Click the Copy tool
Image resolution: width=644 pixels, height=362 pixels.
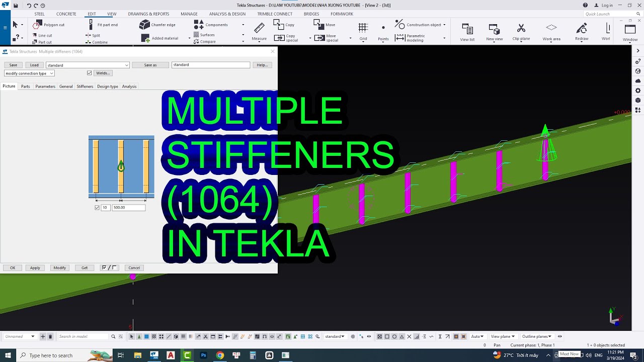[x=284, y=24]
